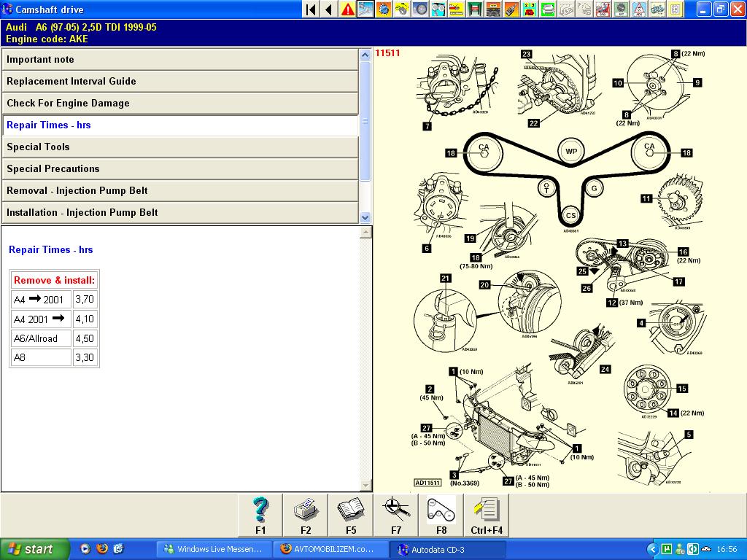747x560 pixels.
Task: Open the cyan timing gears icon
Action: (x=438, y=9)
